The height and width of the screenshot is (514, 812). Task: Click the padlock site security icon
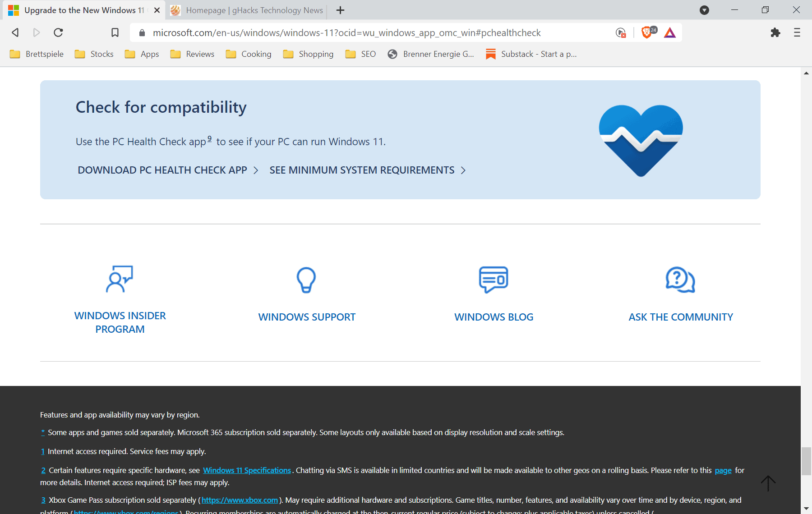pyautogui.click(x=142, y=32)
